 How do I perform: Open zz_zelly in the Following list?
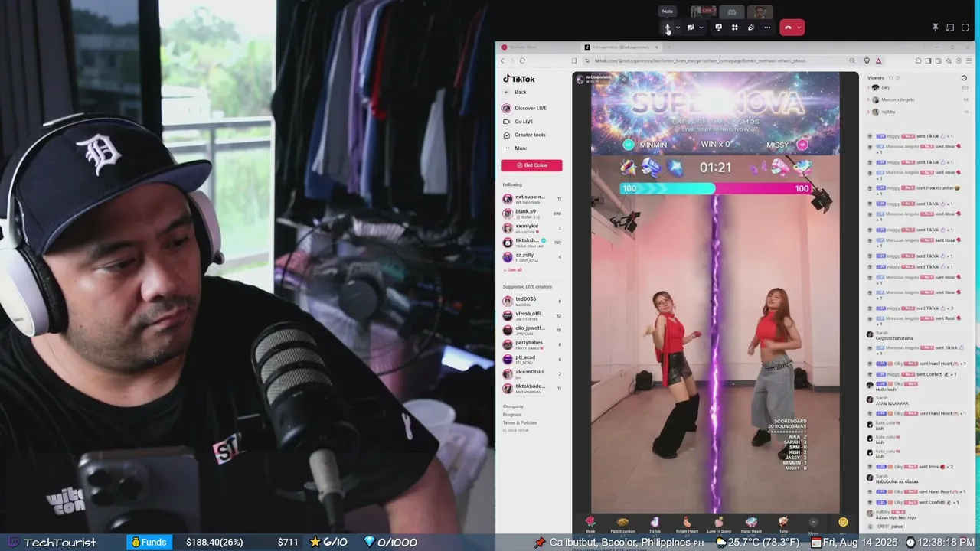tap(532, 257)
